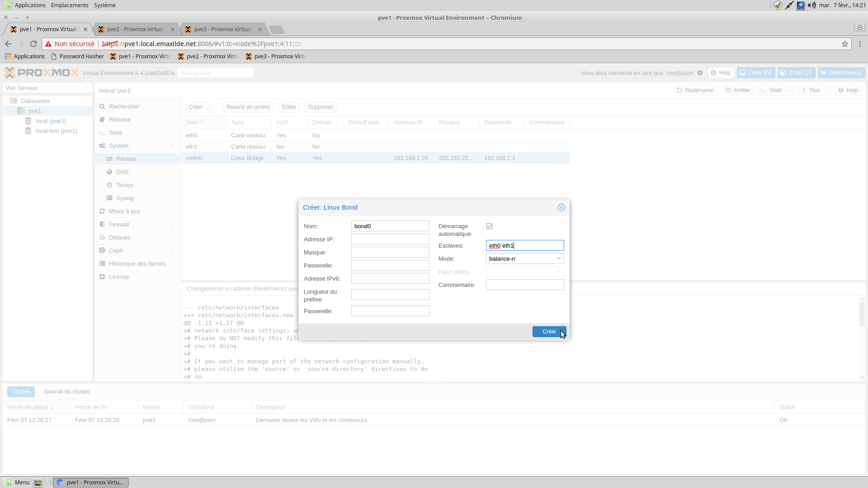Click Revenir en arrière button
This screenshot has height=488, width=868.
point(248,107)
